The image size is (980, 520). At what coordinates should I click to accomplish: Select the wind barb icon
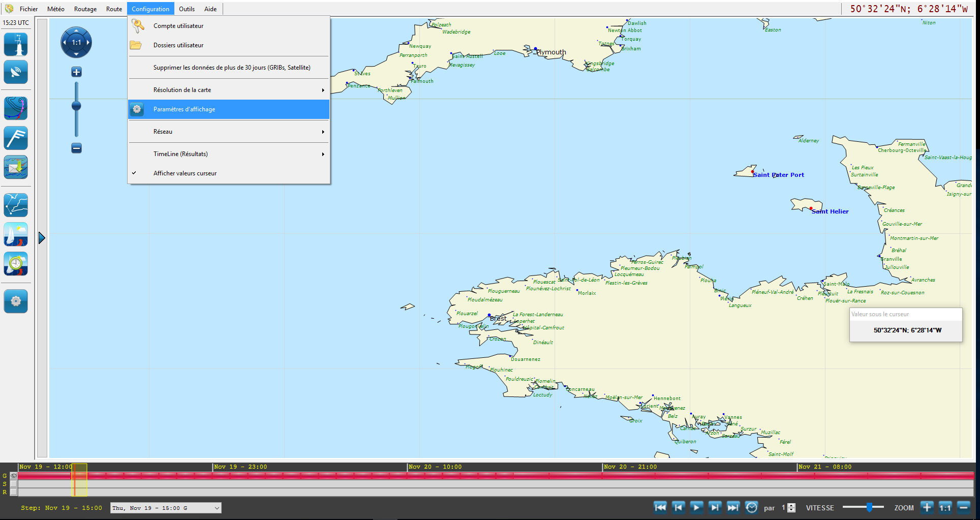[x=16, y=138]
